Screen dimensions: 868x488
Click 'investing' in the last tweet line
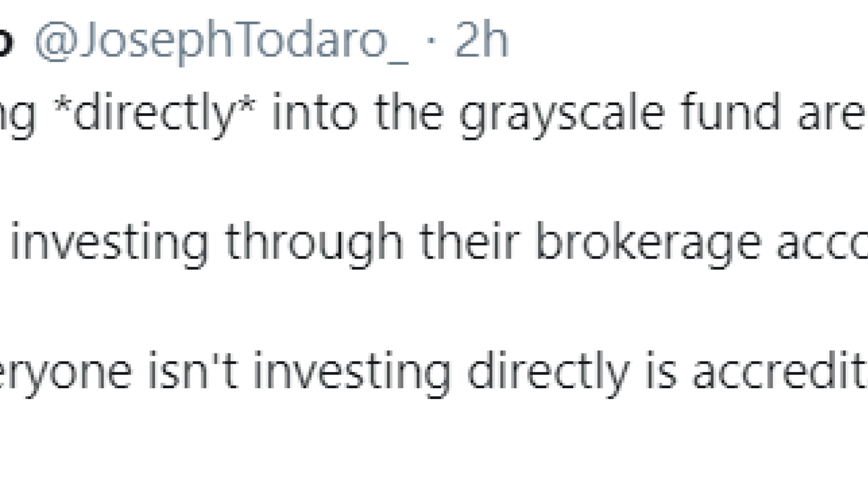[352, 374]
